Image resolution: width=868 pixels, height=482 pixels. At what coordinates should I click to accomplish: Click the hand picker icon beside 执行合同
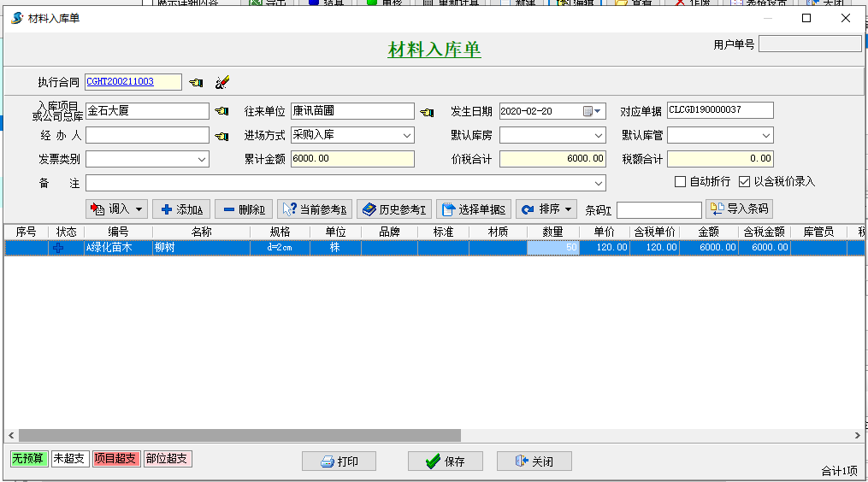point(196,82)
